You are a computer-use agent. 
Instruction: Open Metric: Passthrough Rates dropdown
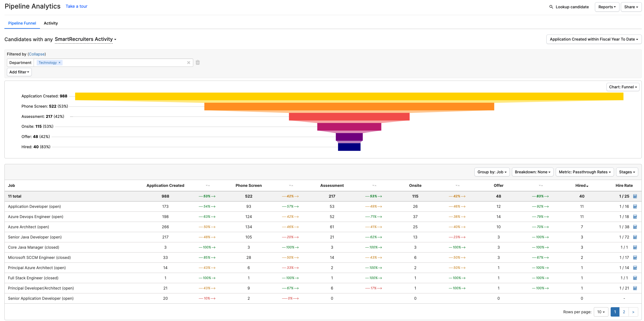click(x=584, y=172)
